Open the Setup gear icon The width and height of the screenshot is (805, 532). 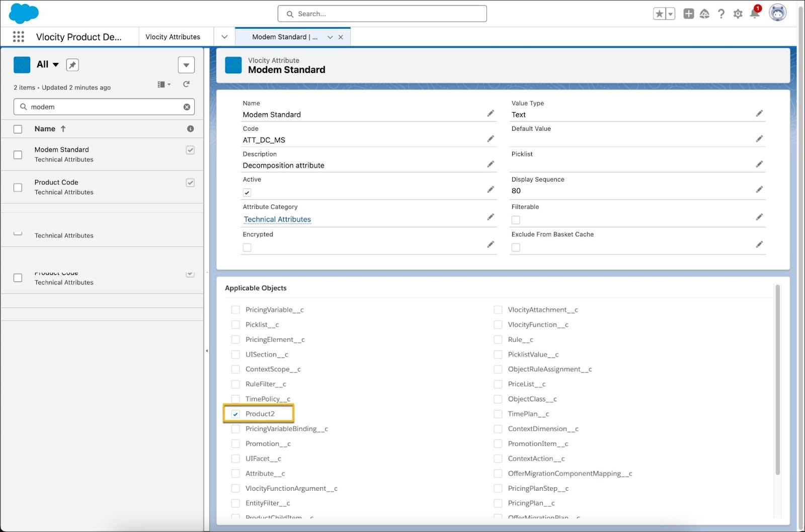pyautogui.click(x=738, y=14)
